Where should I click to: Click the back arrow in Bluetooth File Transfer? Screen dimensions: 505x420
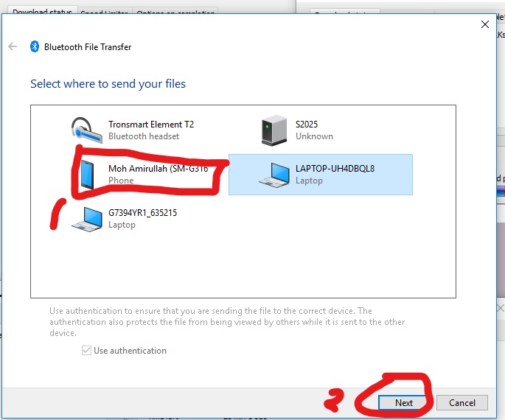tap(13, 46)
